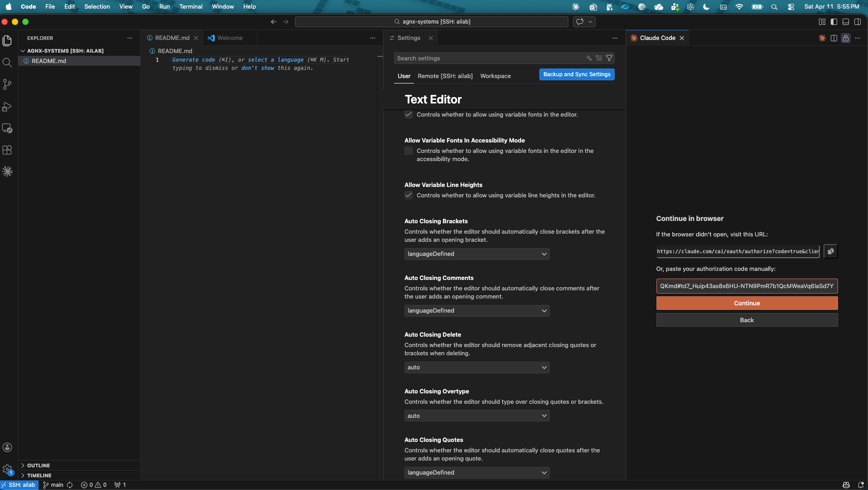Screen dimensions: 868x490
Task: Open Auto Closing Quotes dropdown
Action: [x=477, y=473]
